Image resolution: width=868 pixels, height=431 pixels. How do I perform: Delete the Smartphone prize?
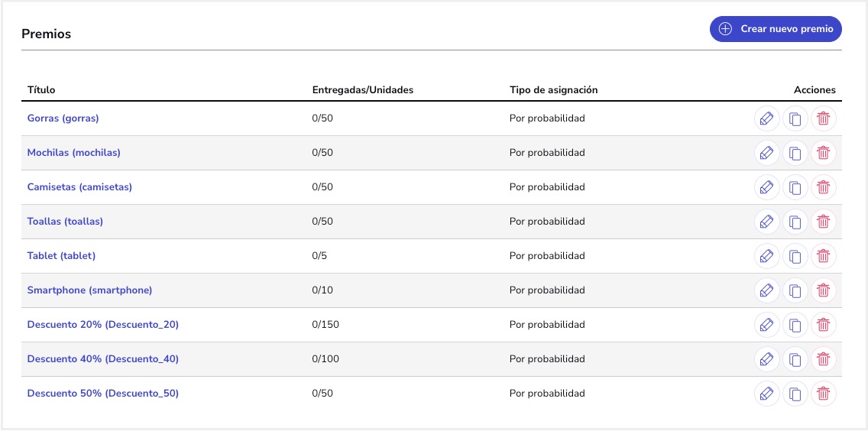point(823,290)
